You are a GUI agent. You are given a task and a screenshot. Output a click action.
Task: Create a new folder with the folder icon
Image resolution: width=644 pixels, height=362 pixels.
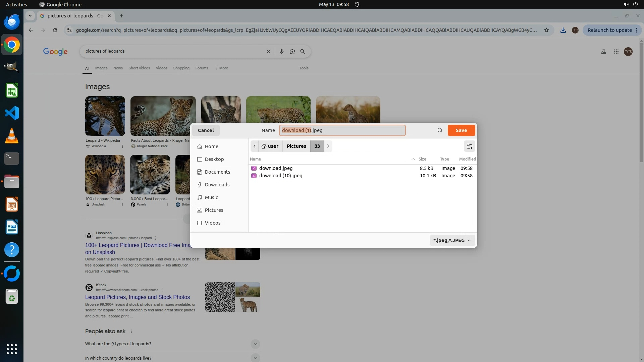pos(469,146)
